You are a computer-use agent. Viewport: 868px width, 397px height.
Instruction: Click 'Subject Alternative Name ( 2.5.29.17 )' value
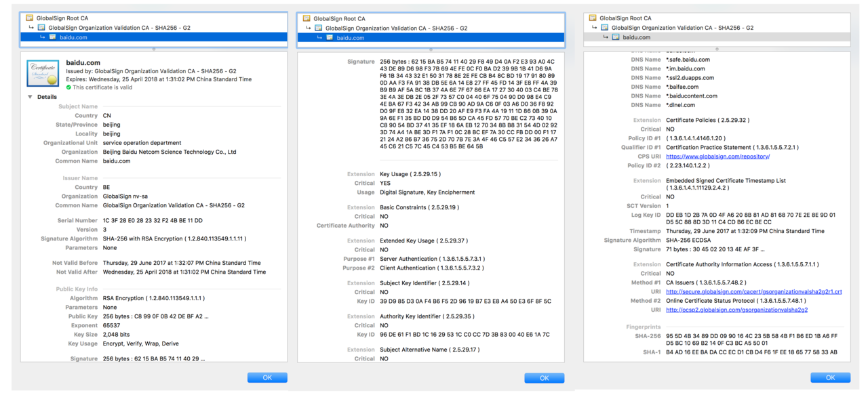[x=429, y=350]
